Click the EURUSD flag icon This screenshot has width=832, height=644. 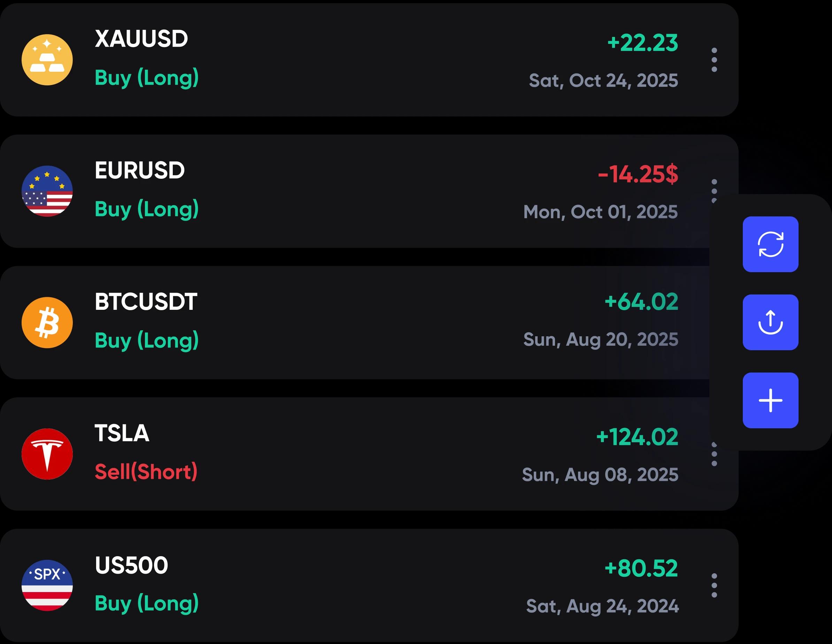tap(47, 191)
